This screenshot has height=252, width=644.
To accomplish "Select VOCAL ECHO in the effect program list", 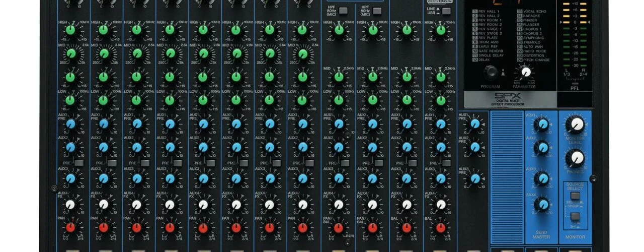I will 534,11.
